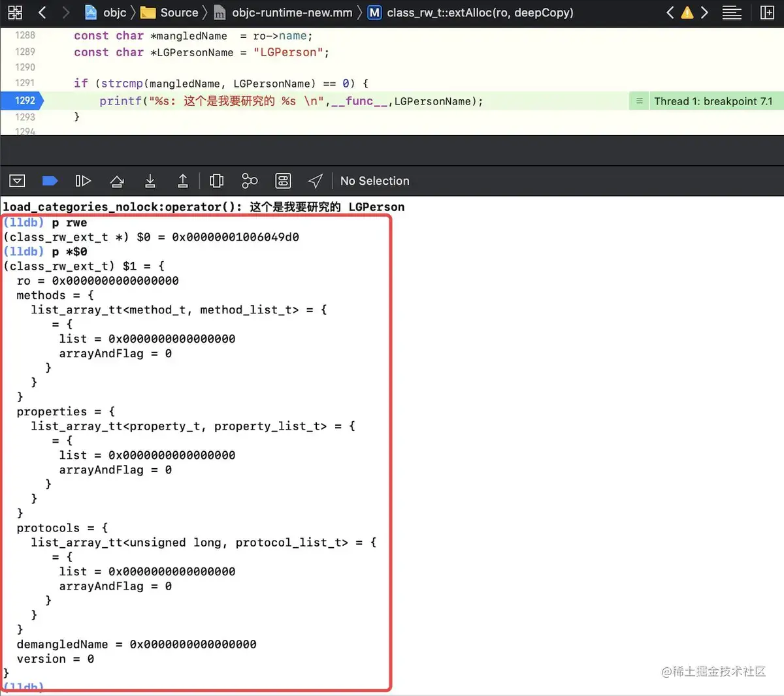Click the 'methods = {' line
Viewport: 784px width, 696px height.
(56, 295)
